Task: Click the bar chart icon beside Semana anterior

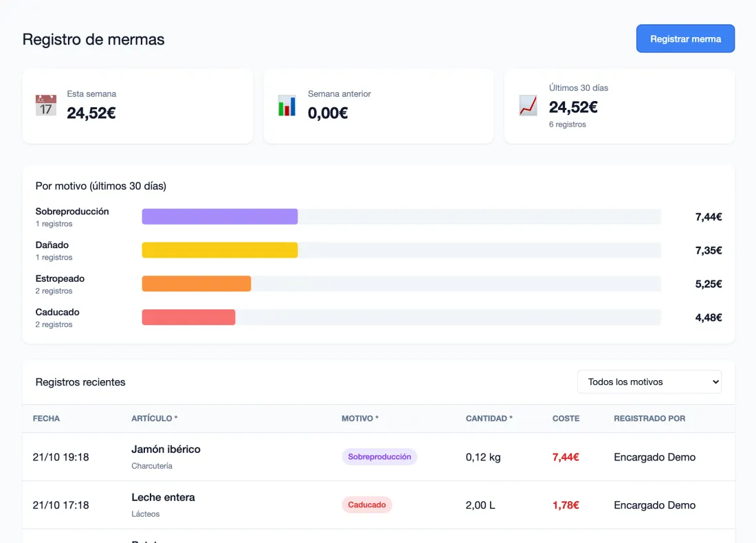Action: click(x=287, y=106)
